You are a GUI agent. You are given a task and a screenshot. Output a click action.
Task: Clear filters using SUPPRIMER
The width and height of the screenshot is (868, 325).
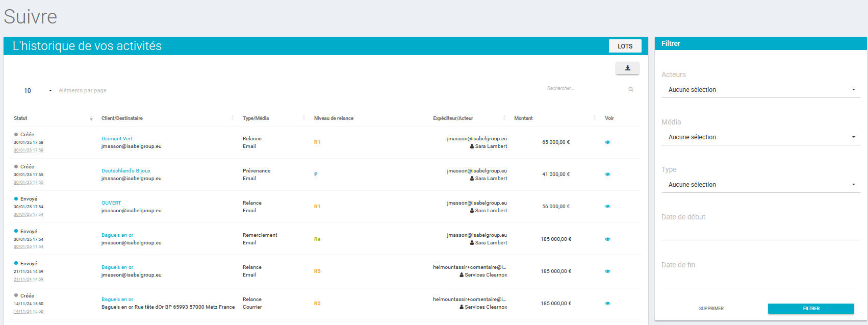(711, 309)
